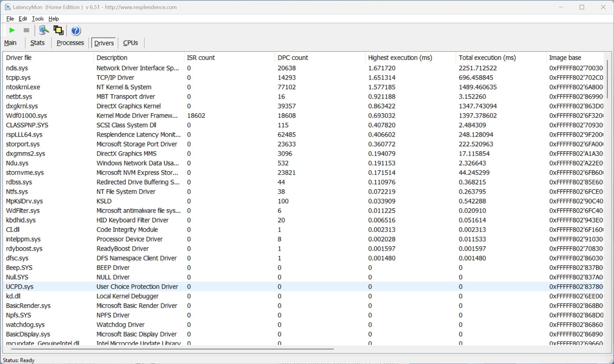Open the Edit menu
Viewport: 614px width, 364px height.
point(23,19)
